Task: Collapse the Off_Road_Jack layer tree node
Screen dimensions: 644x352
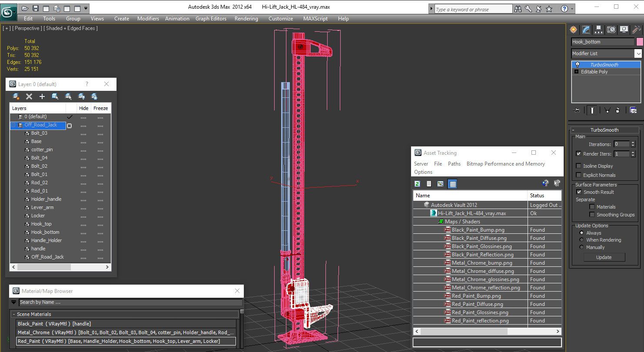Action: pos(13,125)
